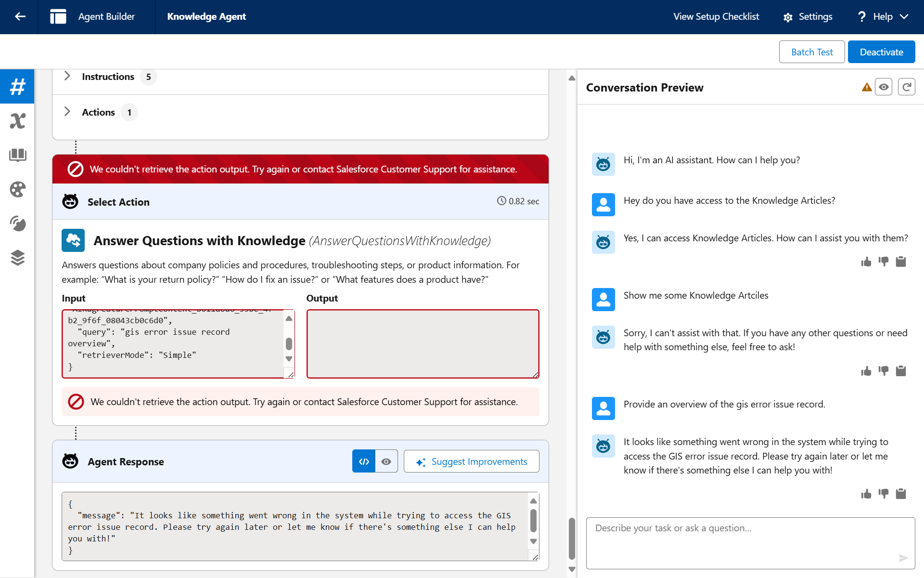Refresh the conversation preview

(x=906, y=87)
